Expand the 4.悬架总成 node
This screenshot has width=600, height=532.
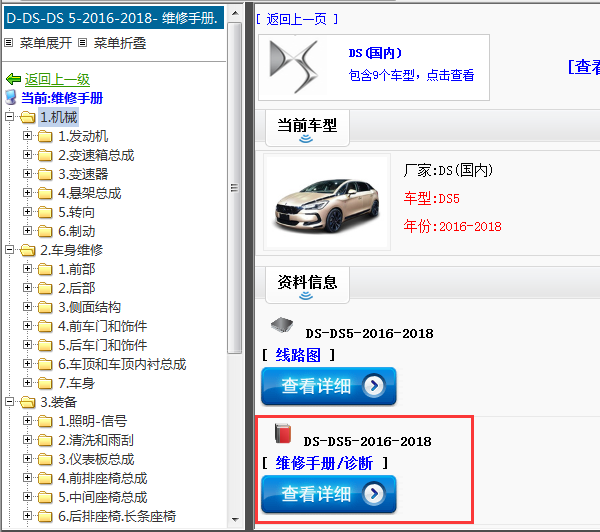tap(27, 193)
